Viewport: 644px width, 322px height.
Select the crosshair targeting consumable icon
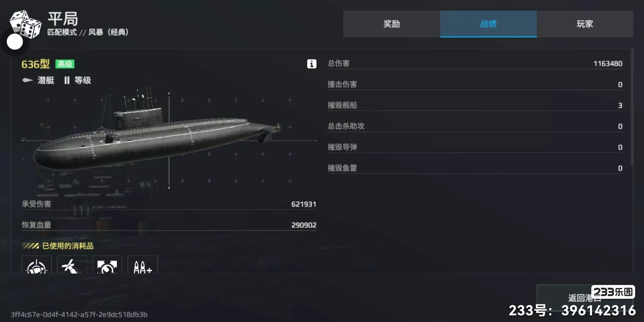click(x=36, y=265)
